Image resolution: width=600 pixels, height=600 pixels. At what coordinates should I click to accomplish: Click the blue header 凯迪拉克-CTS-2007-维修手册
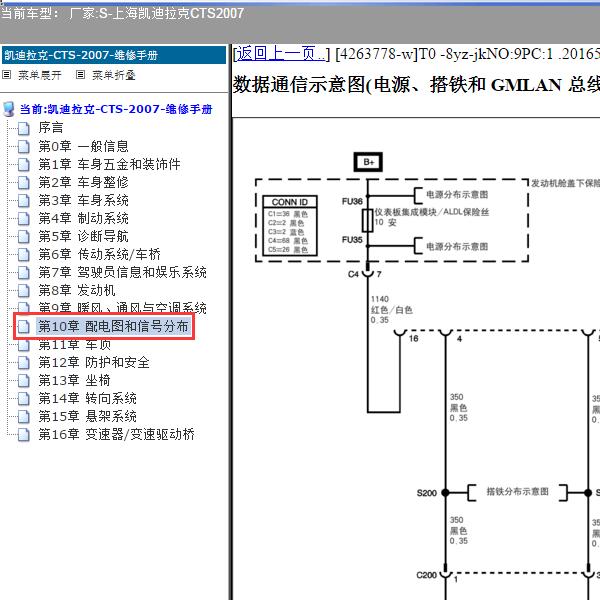point(114,55)
